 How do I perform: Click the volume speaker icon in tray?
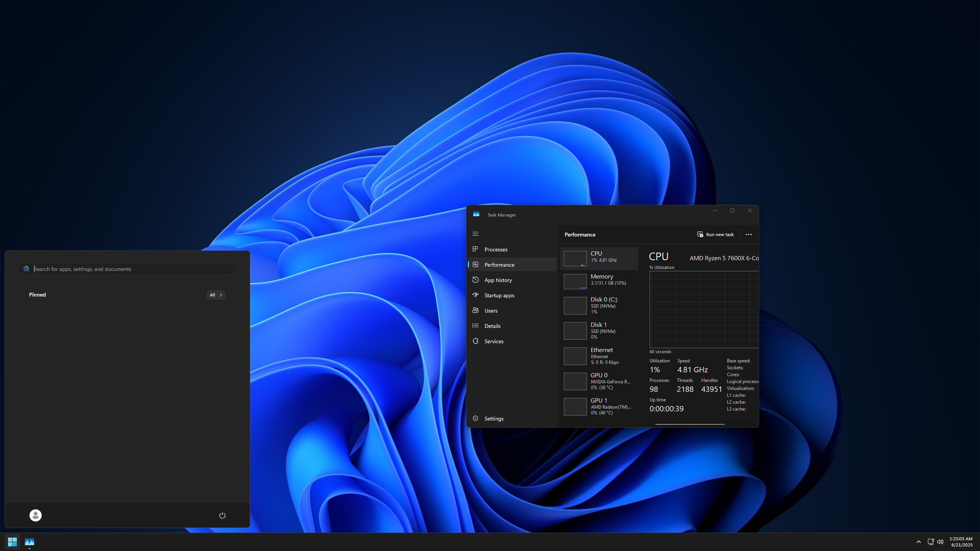click(940, 542)
